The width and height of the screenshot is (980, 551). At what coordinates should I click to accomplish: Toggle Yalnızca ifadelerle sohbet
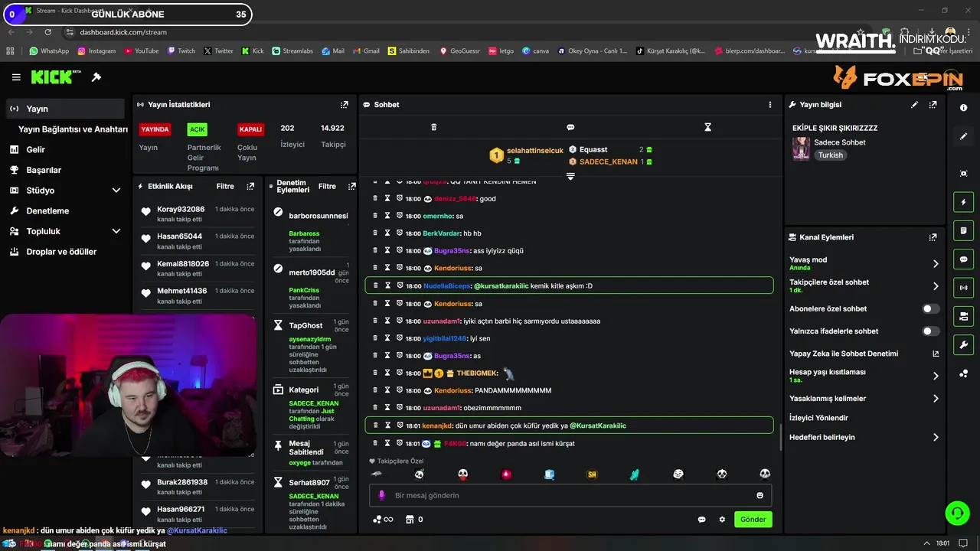click(x=930, y=331)
